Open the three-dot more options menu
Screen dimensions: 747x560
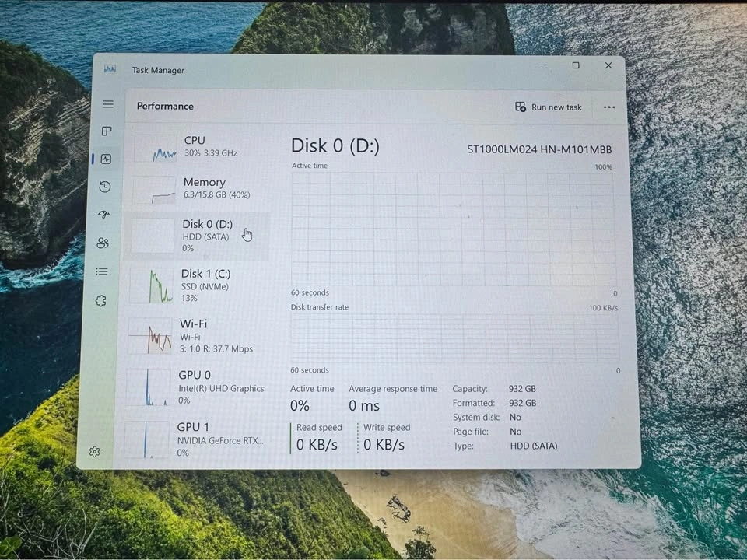click(x=609, y=107)
